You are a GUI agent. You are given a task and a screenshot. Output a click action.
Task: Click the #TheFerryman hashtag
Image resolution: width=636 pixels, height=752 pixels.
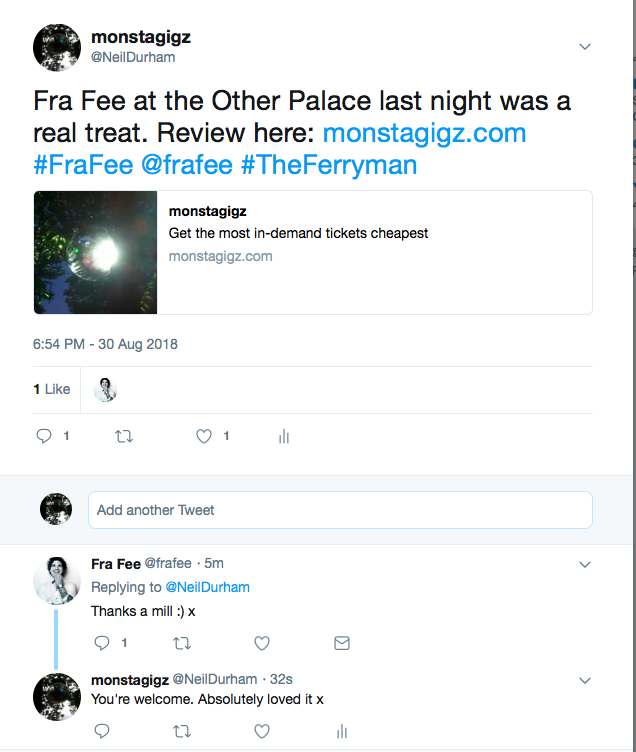pos(328,165)
